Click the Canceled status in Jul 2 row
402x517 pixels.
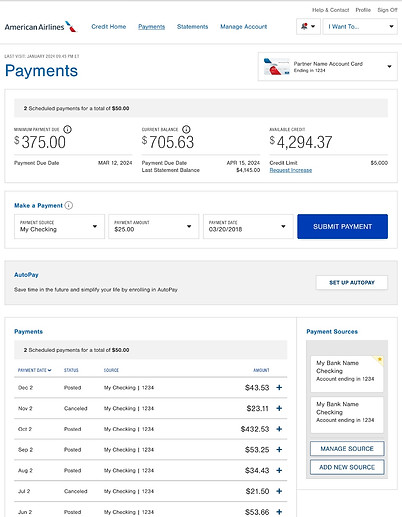tap(76, 491)
